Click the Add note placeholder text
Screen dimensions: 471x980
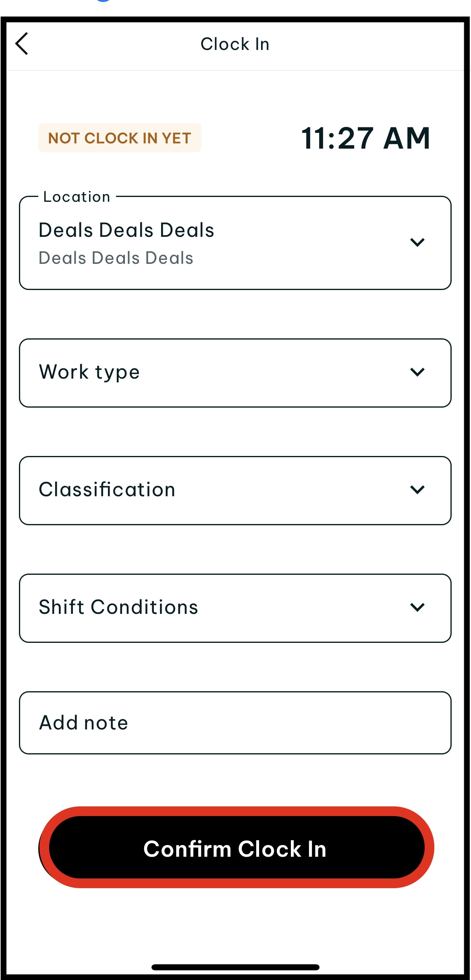coord(84,723)
